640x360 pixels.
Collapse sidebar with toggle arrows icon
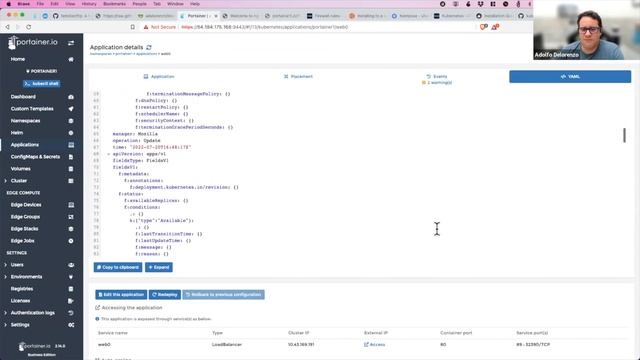pos(71,43)
